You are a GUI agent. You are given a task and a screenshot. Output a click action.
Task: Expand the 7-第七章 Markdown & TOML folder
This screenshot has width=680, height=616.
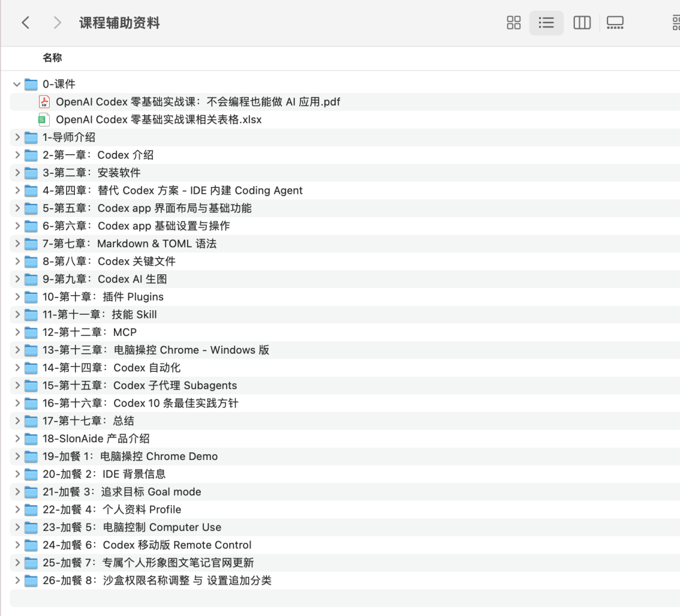(x=18, y=244)
